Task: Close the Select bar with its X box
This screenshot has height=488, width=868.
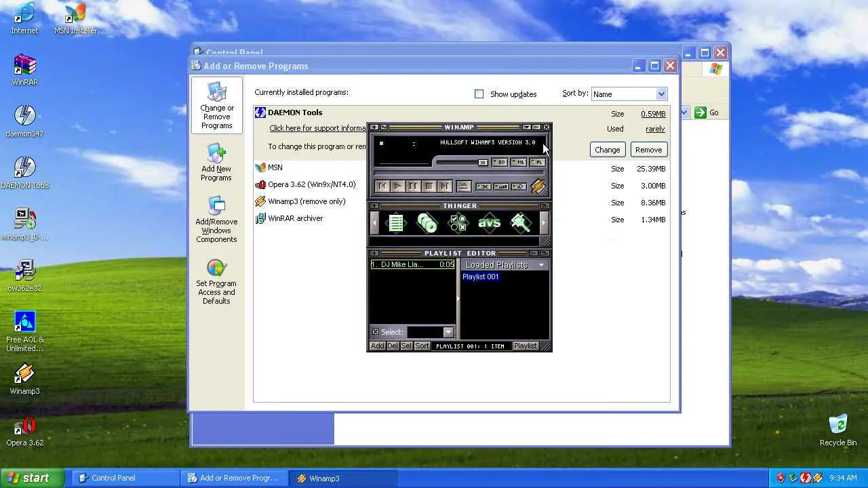Action: [375, 332]
